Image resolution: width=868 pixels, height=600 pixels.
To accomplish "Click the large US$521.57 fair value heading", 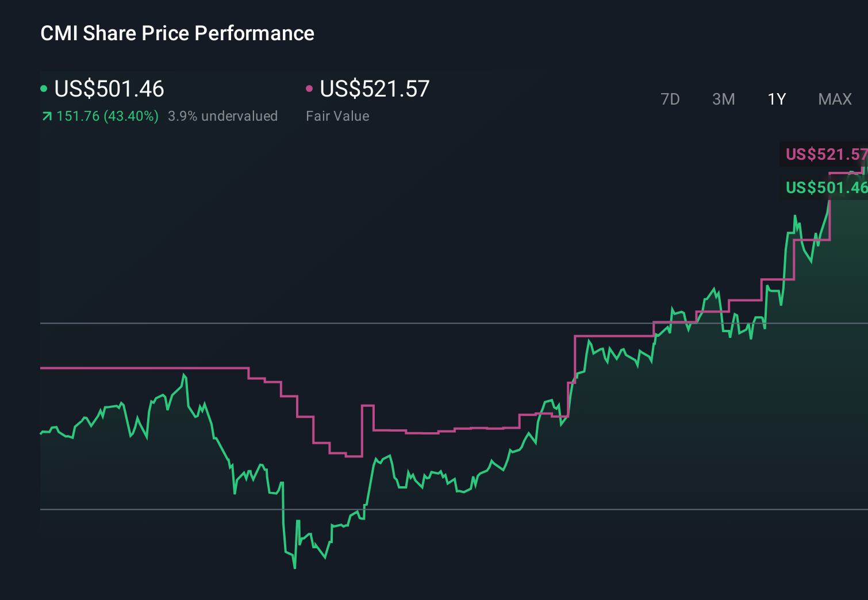I will (375, 89).
